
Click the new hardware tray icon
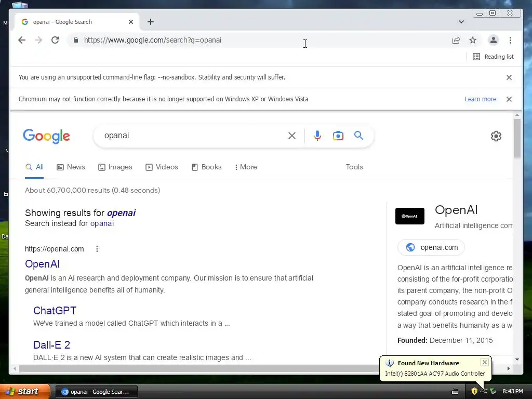tap(484, 391)
